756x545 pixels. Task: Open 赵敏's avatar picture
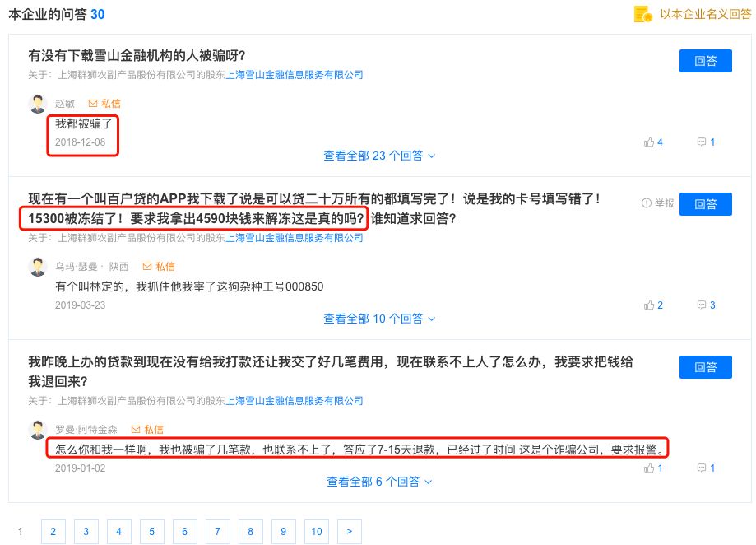tap(38, 104)
